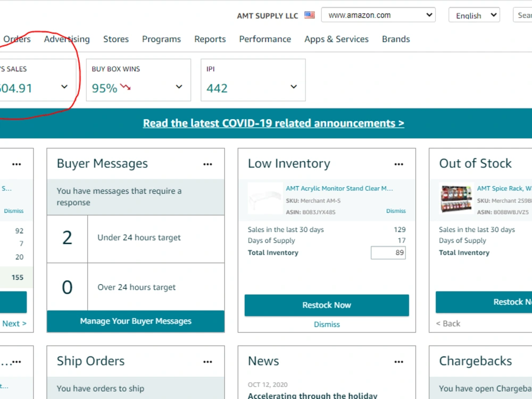Expand the Buy Box Wins card chevron
The width and height of the screenshot is (532, 399).
(179, 87)
